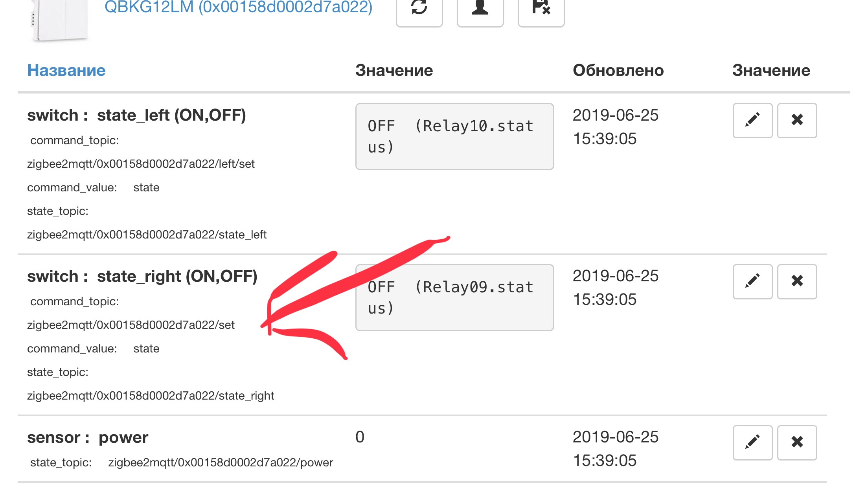The height and width of the screenshot is (488, 868).
Task: Delete the state_right switch row
Action: point(797,281)
